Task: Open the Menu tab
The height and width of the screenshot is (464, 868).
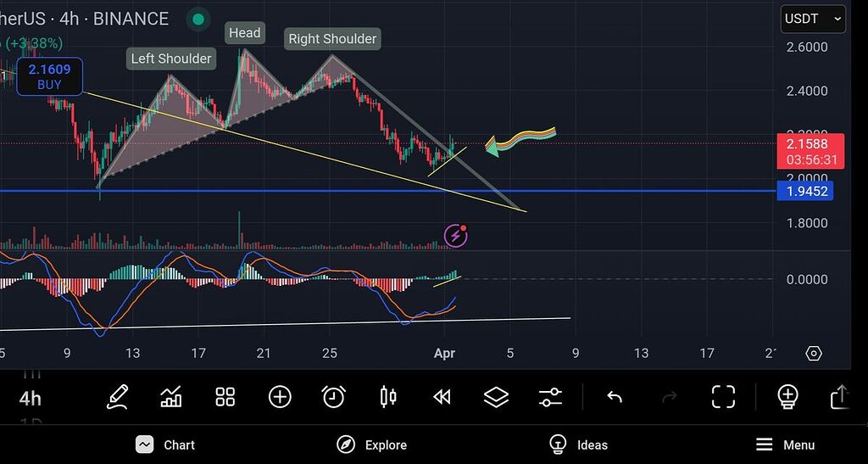Action: tap(785, 444)
